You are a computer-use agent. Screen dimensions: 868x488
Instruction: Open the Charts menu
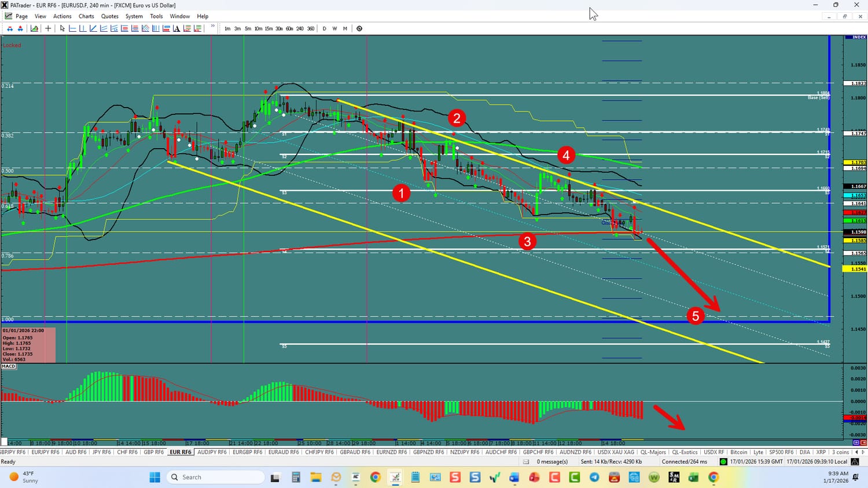[86, 16]
